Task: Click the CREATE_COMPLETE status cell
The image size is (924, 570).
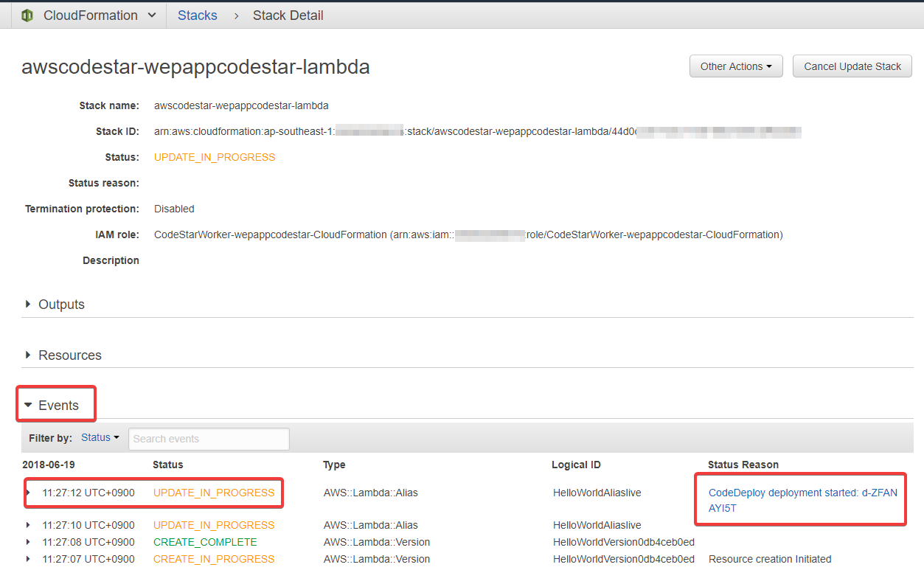Action: point(205,542)
